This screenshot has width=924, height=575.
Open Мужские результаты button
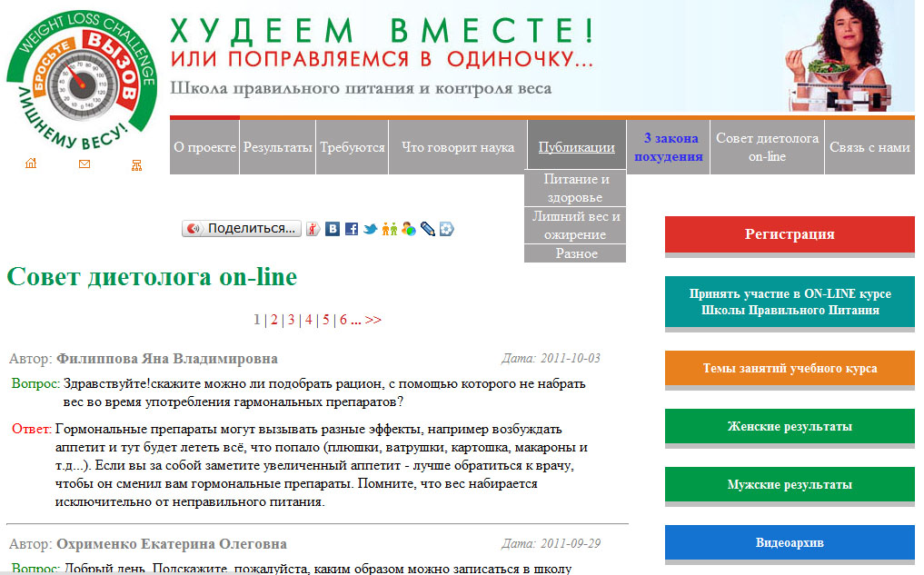790,485
